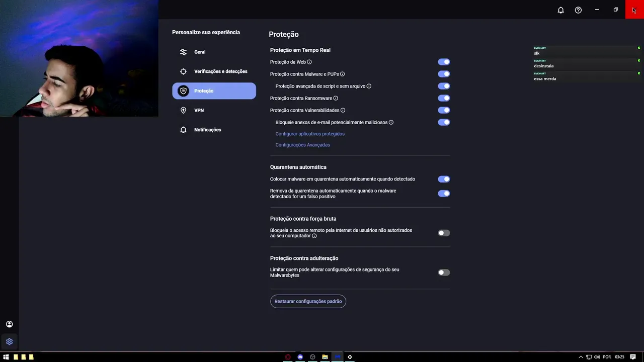Open VPN settings section
The image size is (644, 362).
[214, 110]
